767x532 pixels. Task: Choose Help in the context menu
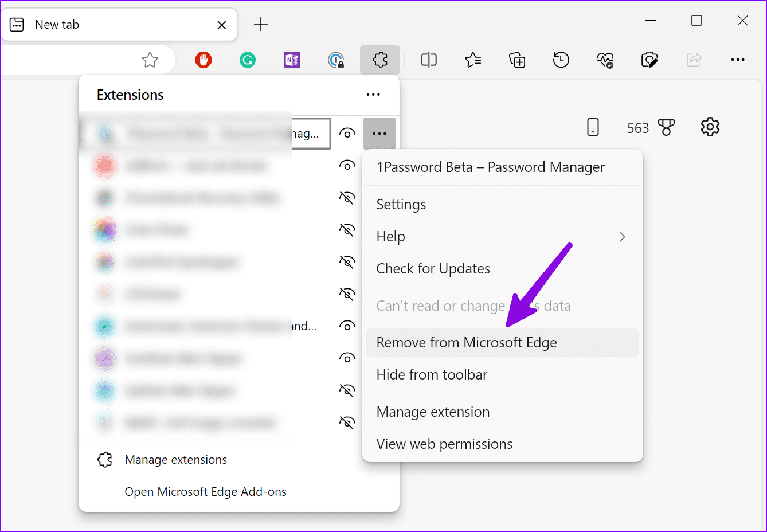(x=503, y=237)
